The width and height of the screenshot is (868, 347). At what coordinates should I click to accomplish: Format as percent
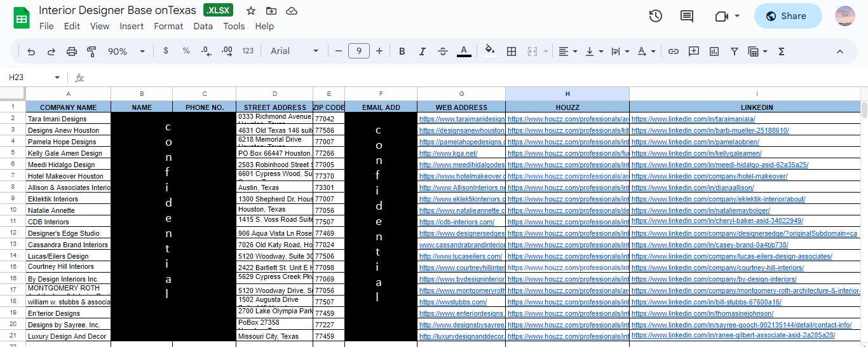tap(186, 51)
